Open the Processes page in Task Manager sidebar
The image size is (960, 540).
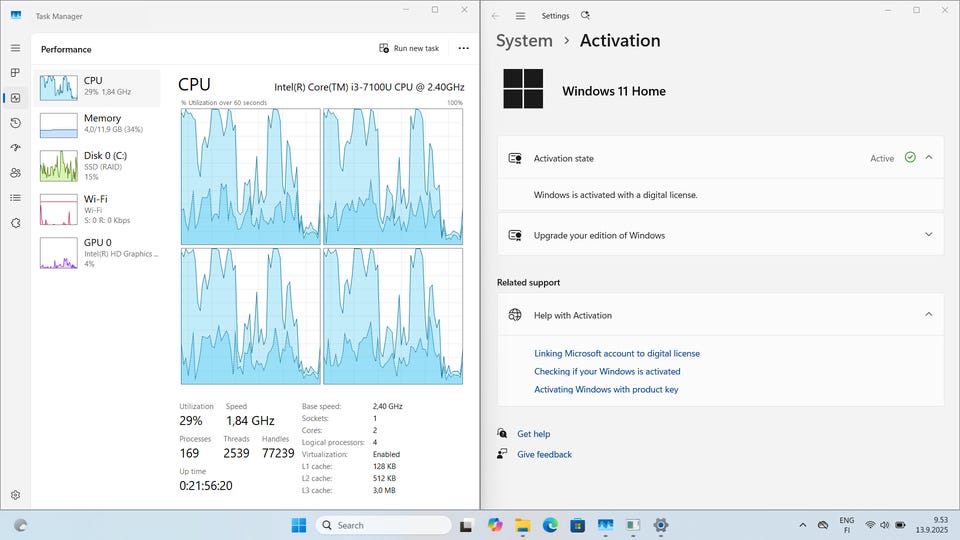coord(15,73)
